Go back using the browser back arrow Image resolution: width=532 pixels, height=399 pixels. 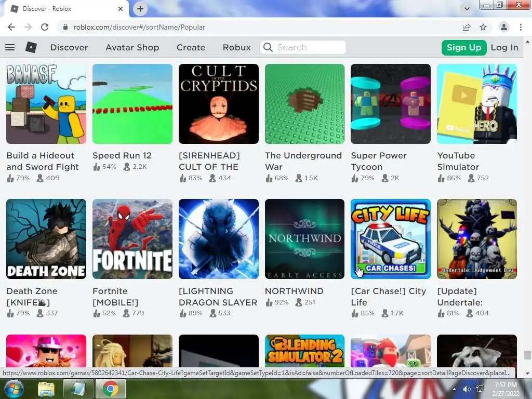point(11,27)
